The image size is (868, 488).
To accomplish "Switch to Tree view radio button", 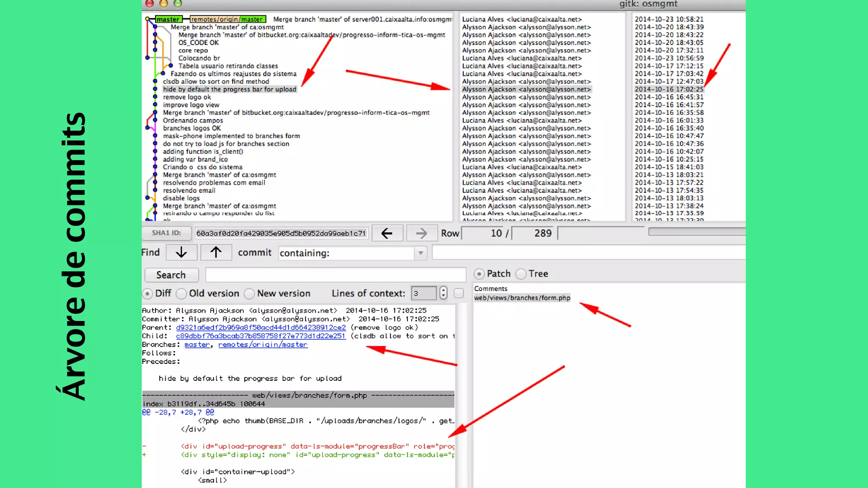I will (x=521, y=274).
